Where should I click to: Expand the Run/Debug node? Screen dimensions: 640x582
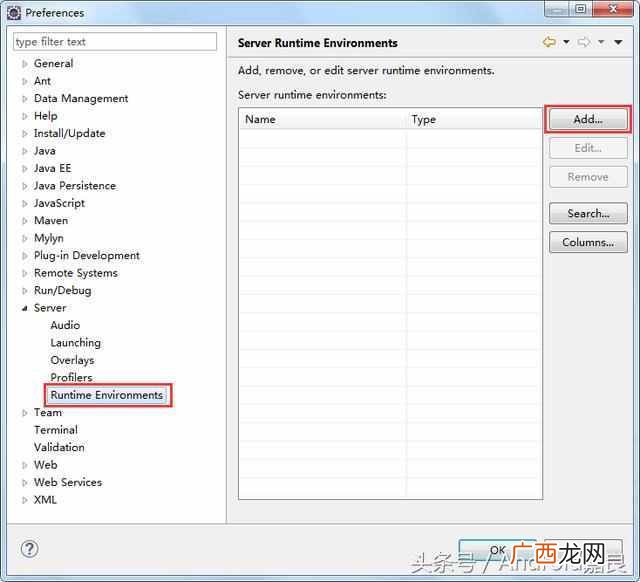coord(25,291)
